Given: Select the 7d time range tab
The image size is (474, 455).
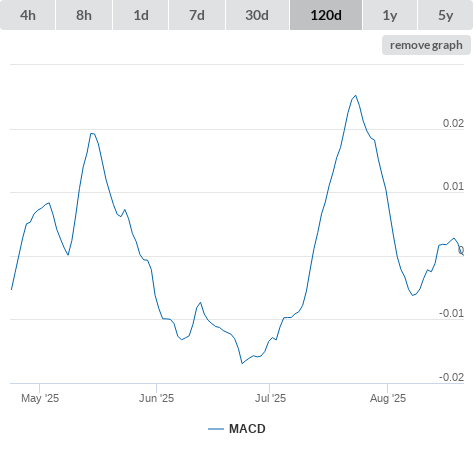Looking at the screenshot, I should (x=197, y=15).
